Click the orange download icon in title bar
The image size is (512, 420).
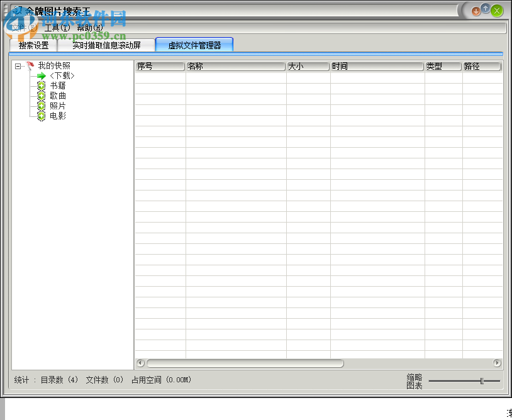click(x=476, y=10)
